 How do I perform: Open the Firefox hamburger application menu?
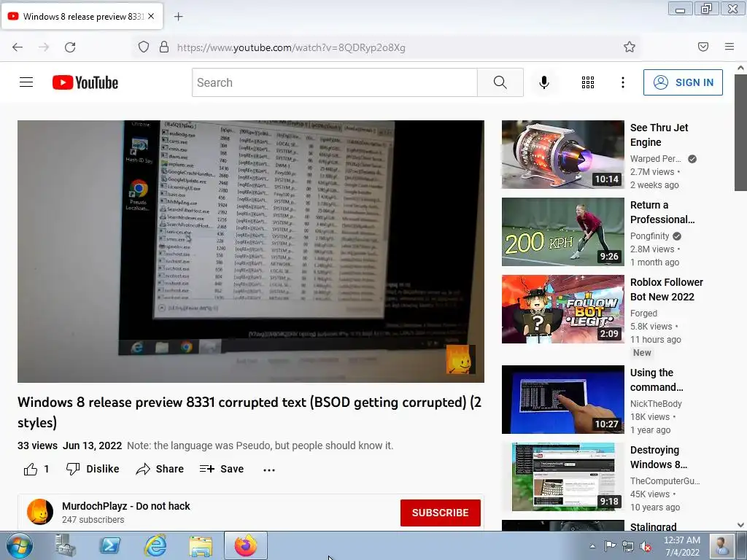[729, 47]
